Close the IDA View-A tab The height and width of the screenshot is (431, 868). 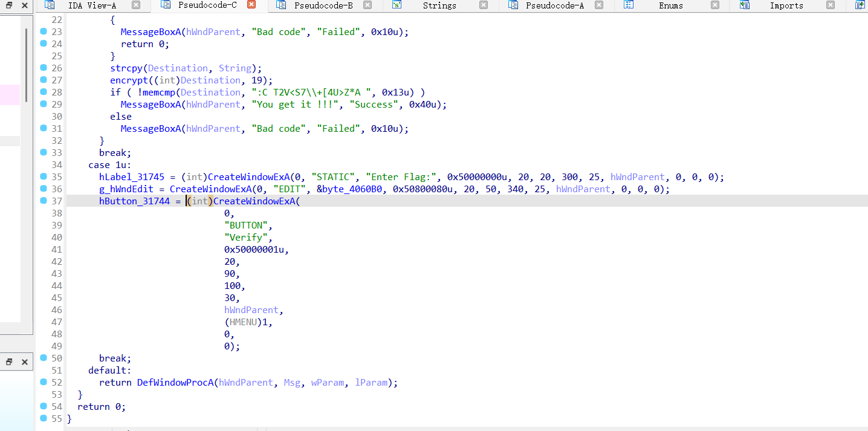136,5
